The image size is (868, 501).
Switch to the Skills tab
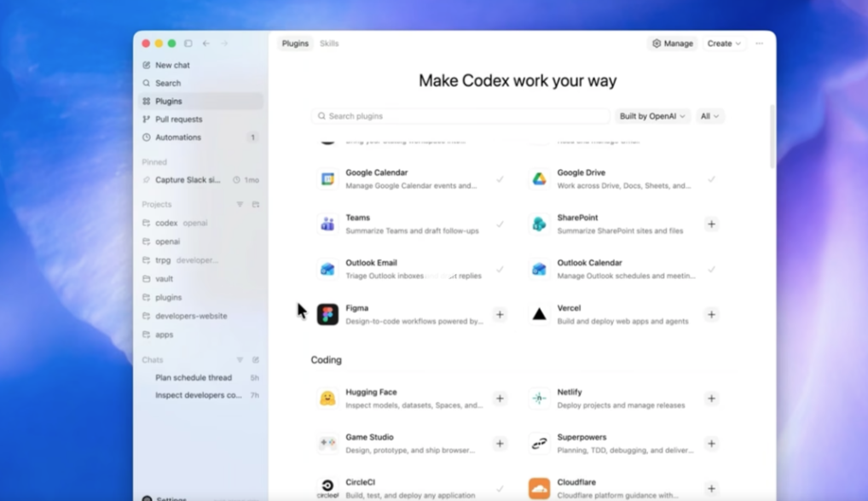click(x=329, y=44)
